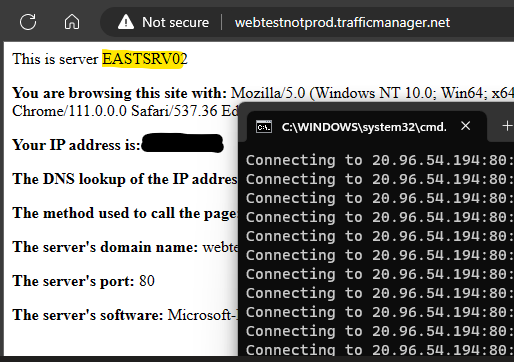The width and height of the screenshot is (514, 362).
Task: Go to the browser home page icon
Action: (x=72, y=22)
